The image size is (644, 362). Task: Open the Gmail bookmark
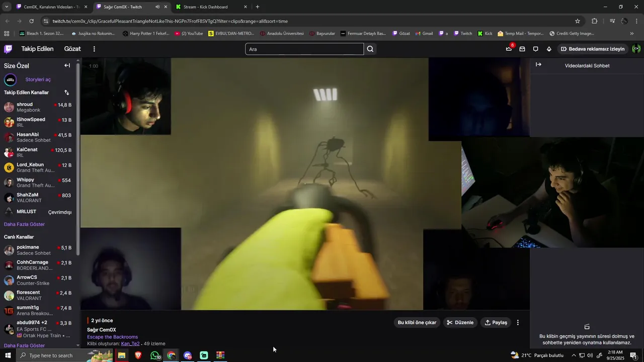pyautogui.click(x=424, y=34)
